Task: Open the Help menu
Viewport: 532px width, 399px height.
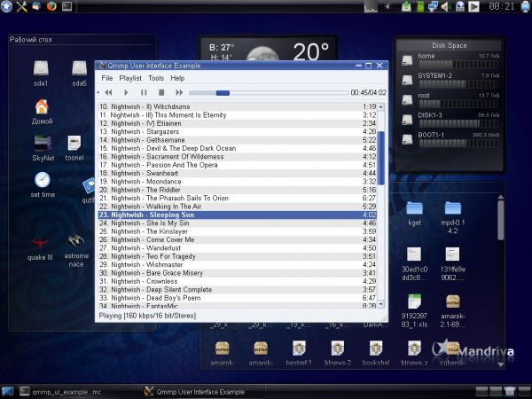Action: point(178,78)
